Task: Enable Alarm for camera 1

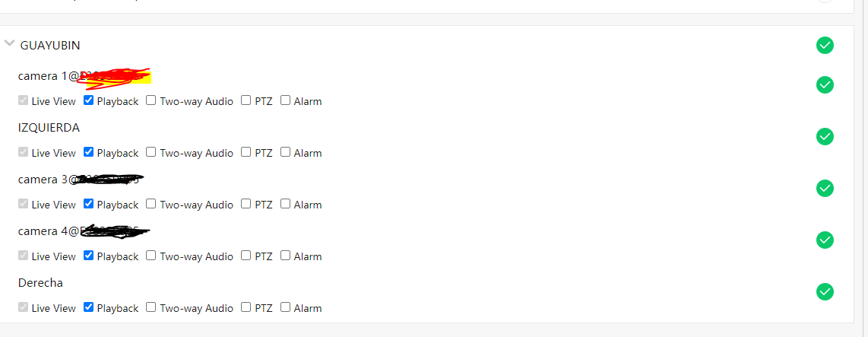Action: tap(286, 100)
